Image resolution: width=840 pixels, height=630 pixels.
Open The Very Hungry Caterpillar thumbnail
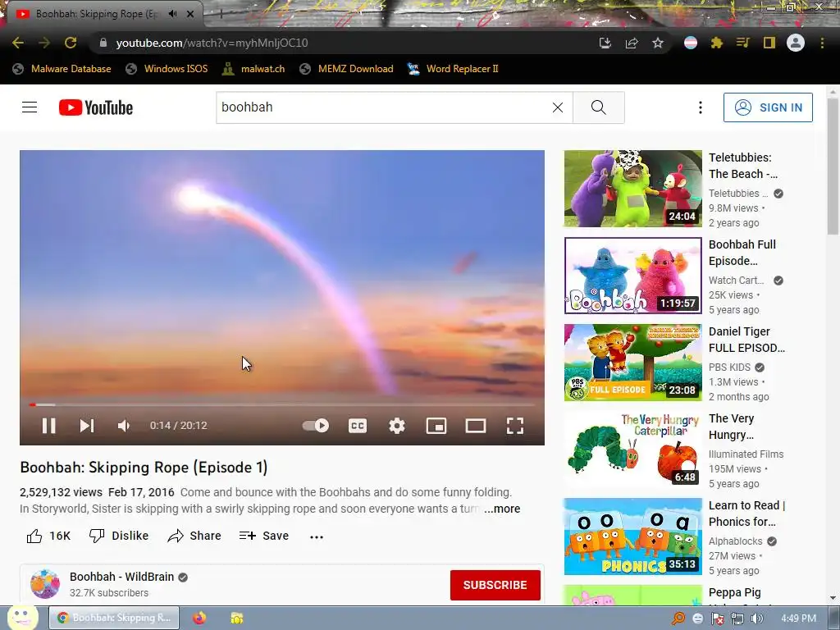click(x=632, y=450)
